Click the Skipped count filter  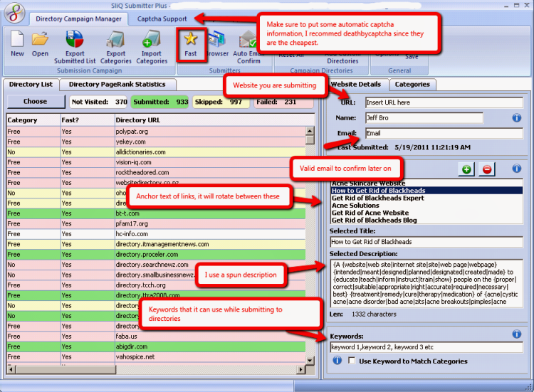click(221, 102)
